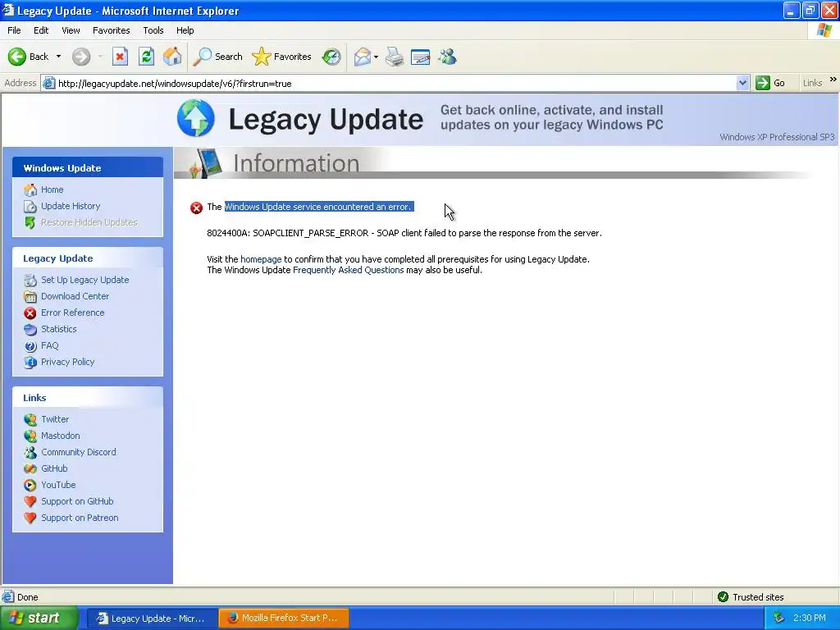The image size is (840, 630).
Task: Click the 2:30 PM taskbar clock
Action: 810,618
